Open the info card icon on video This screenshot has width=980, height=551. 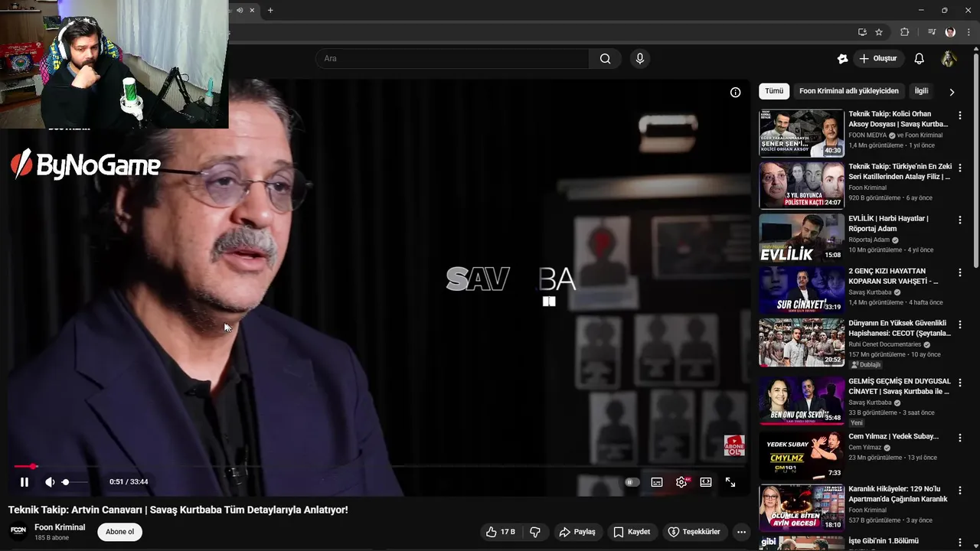click(x=735, y=93)
